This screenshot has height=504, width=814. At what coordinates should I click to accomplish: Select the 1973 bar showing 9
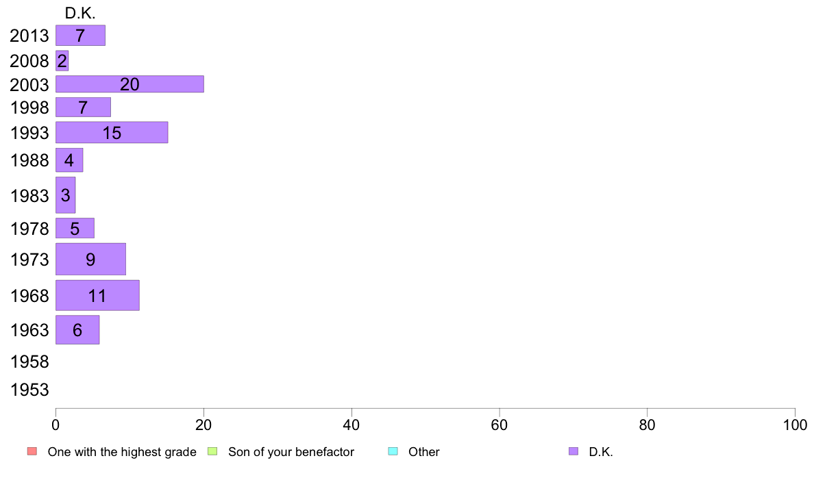[x=91, y=259]
